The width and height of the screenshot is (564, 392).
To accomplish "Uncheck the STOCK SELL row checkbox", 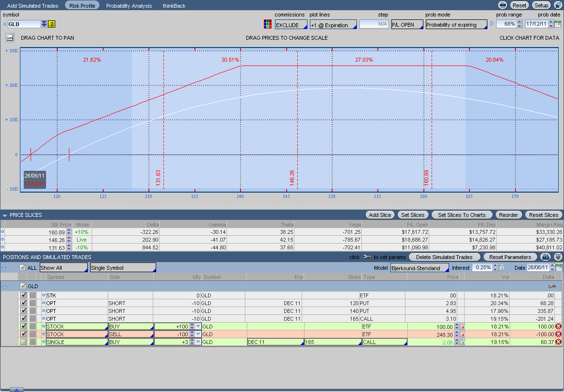I will pyautogui.click(x=23, y=334).
